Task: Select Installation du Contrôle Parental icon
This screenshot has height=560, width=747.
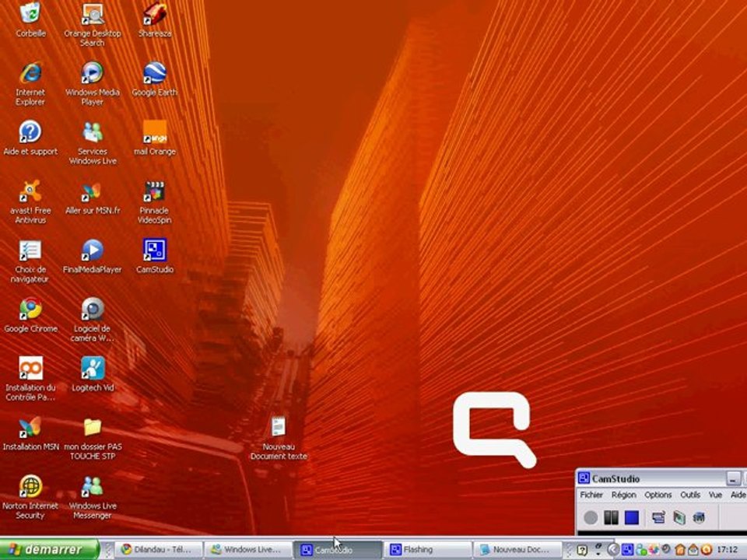Action: tap(30, 378)
